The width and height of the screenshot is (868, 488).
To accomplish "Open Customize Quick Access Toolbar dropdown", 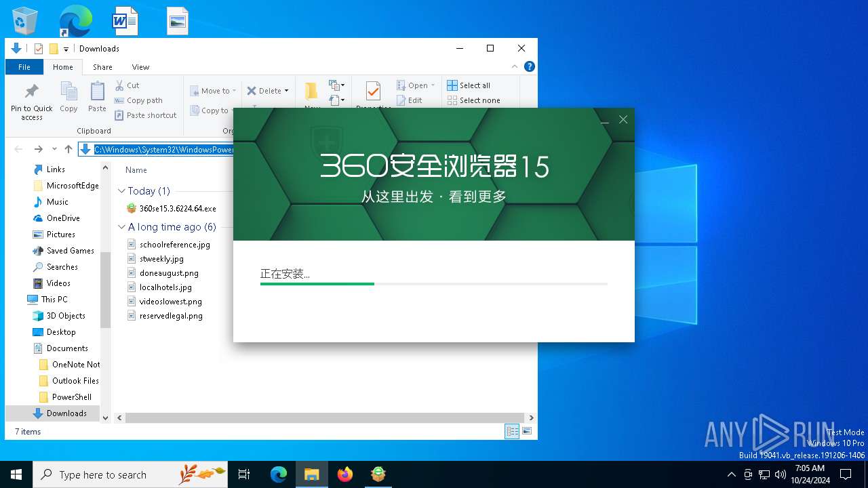I will click(x=66, y=49).
